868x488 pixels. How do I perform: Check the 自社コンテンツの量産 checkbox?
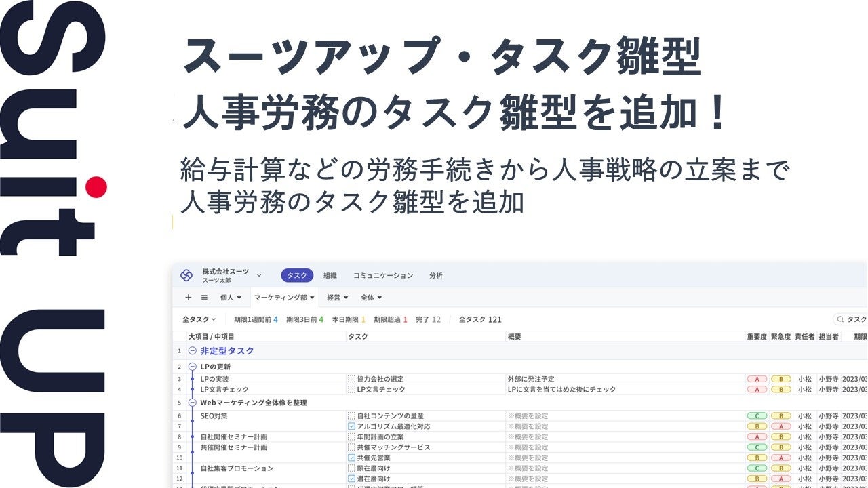point(351,415)
